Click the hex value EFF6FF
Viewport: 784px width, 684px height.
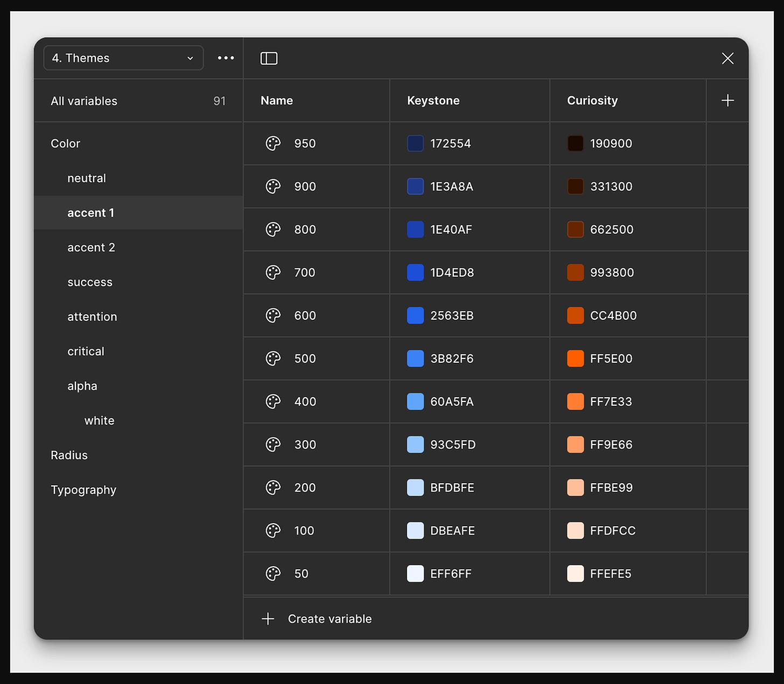[x=451, y=574]
